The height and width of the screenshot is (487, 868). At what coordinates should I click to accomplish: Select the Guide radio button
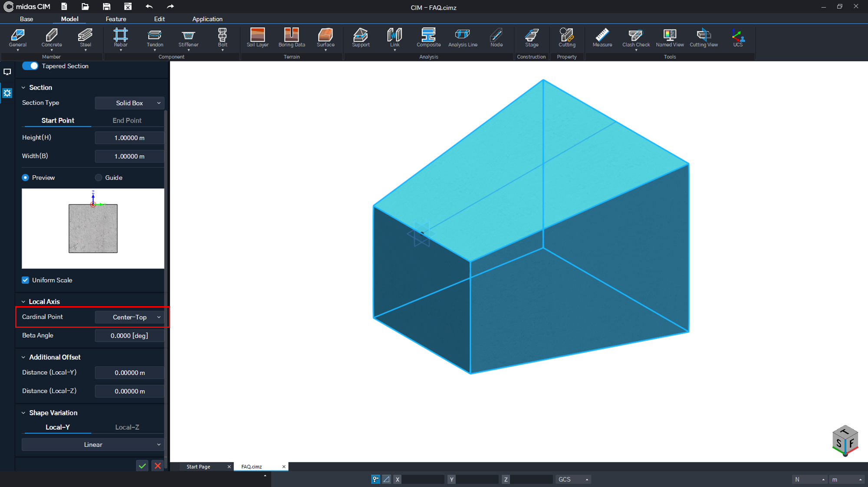tap(99, 177)
